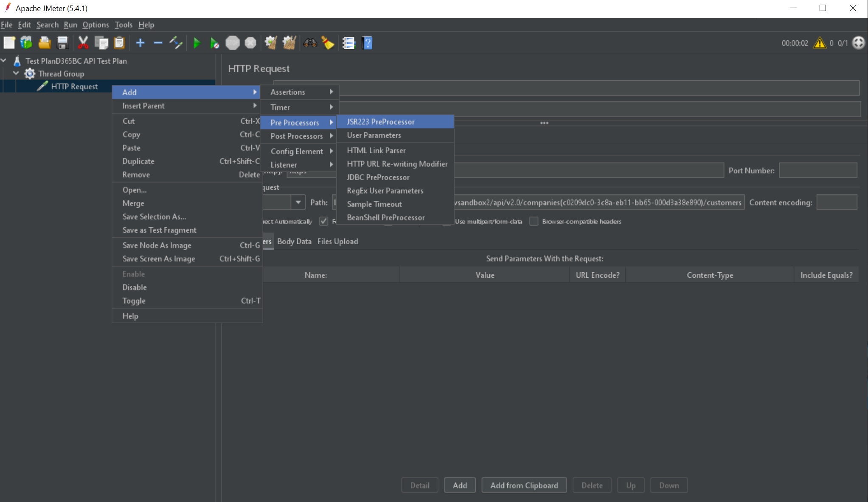Toggle the Browser-compatible headers checkbox
The height and width of the screenshot is (502, 868).
(x=534, y=221)
